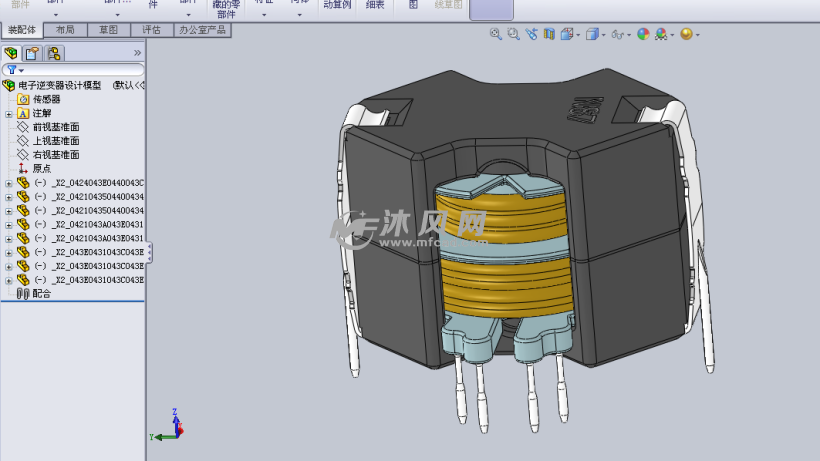Click the tree filter funnel icon
The width and height of the screenshot is (820, 461).
click(x=12, y=70)
